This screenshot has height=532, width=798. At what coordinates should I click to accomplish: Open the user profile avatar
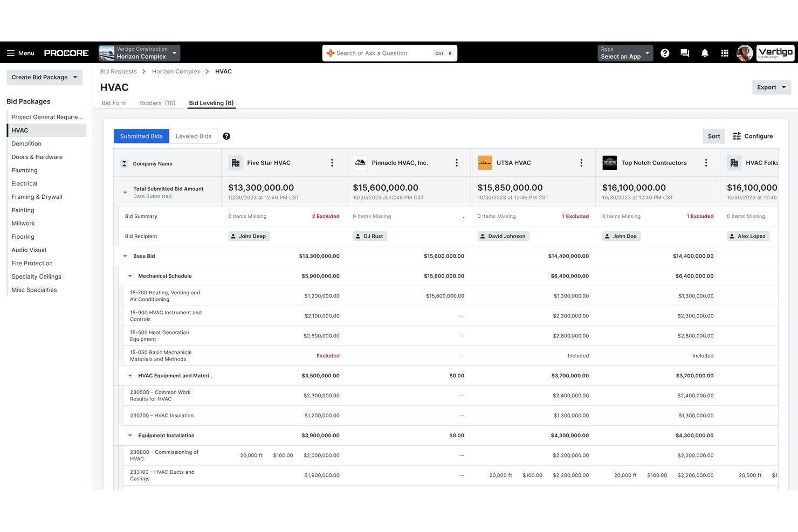click(745, 53)
